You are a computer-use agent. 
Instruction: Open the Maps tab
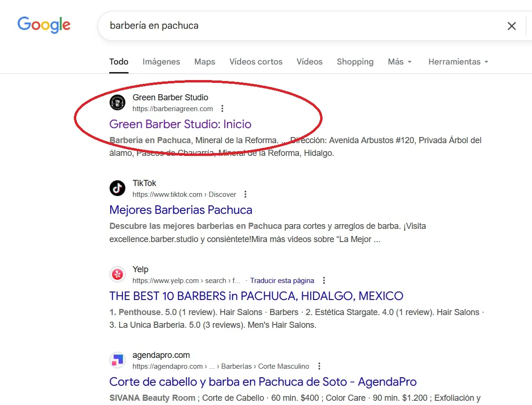tap(205, 62)
